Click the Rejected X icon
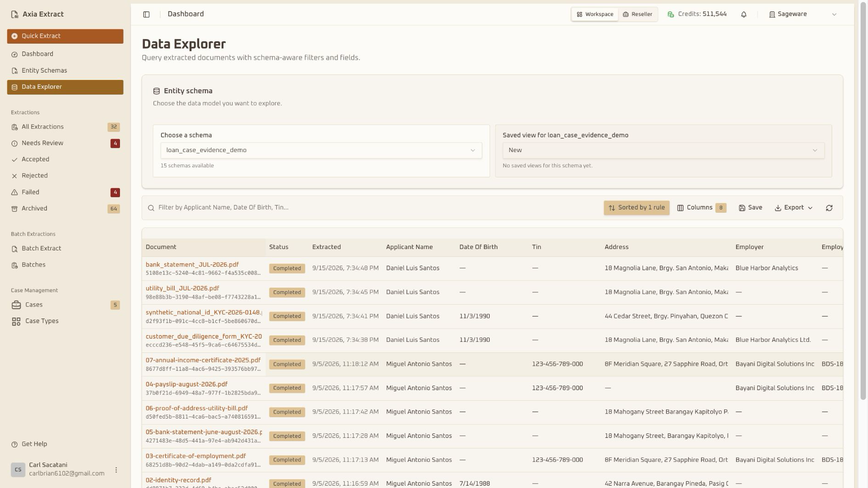Image resolution: width=868 pixels, height=488 pixels. [x=15, y=176]
